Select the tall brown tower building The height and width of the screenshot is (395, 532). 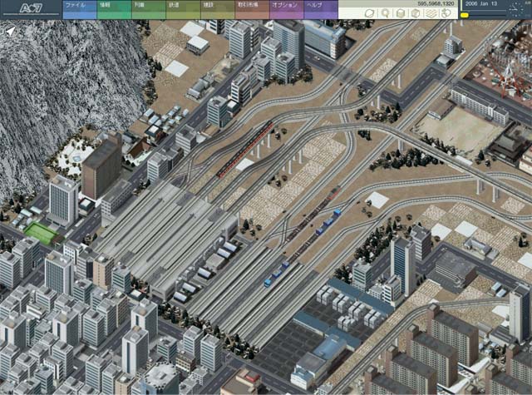pyautogui.click(x=101, y=167)
